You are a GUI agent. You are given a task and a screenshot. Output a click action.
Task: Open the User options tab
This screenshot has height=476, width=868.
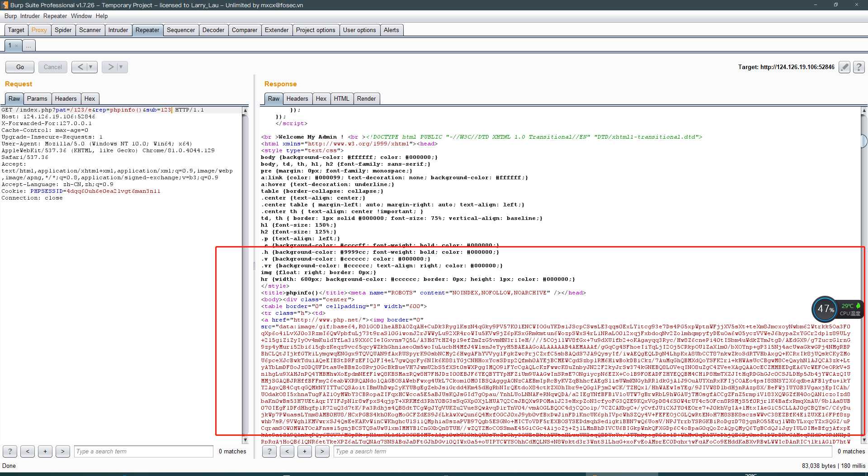coord(359,30)
